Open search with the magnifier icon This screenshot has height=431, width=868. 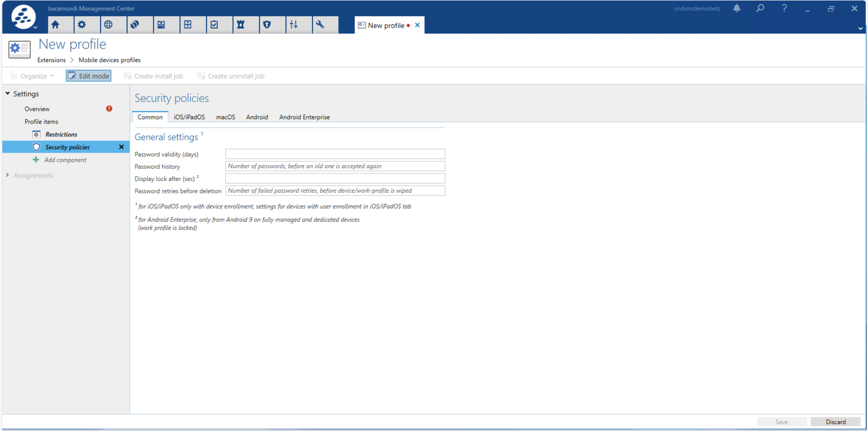point(760,8)
